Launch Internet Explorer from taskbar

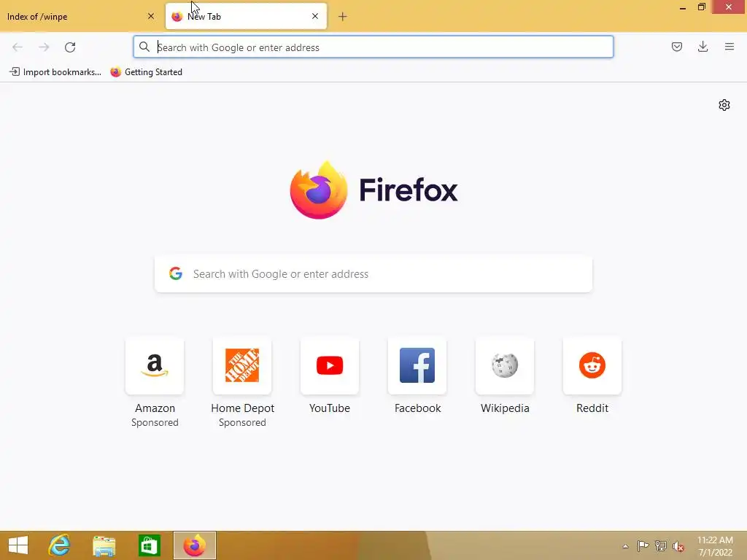[x=60, y=545]
